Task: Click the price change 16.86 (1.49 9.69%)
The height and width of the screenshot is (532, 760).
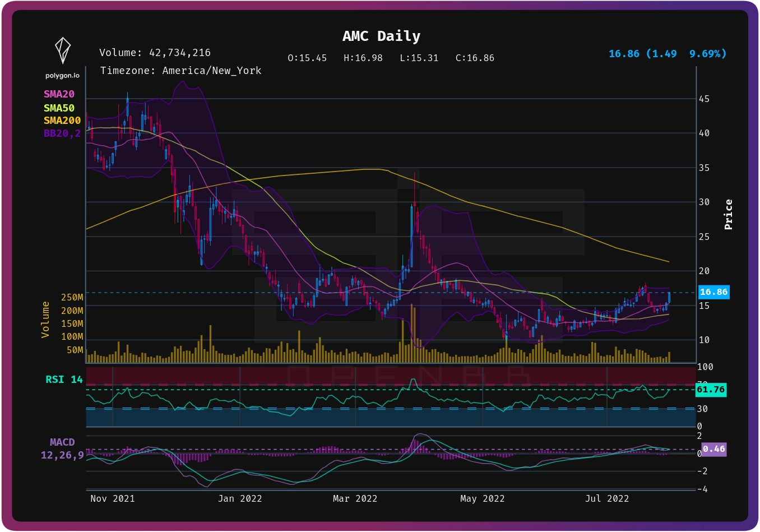Action: pyautogui.click(x=668, y=54)
